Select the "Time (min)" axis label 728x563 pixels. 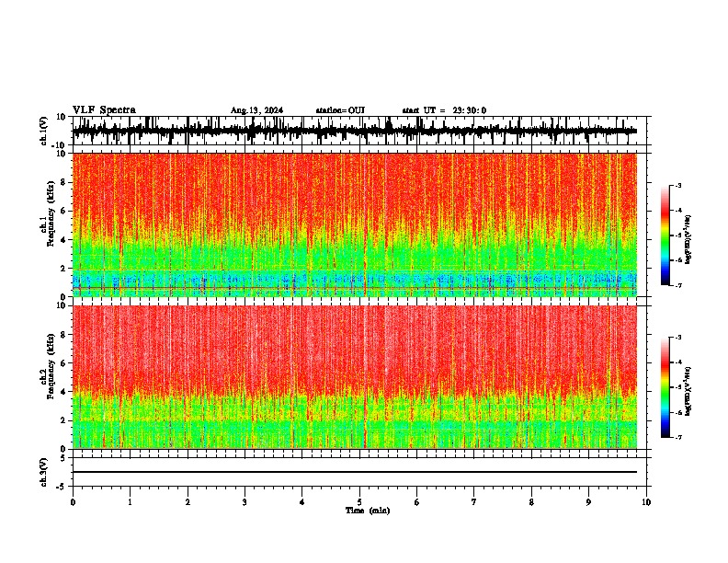click(x=368, y=511)
